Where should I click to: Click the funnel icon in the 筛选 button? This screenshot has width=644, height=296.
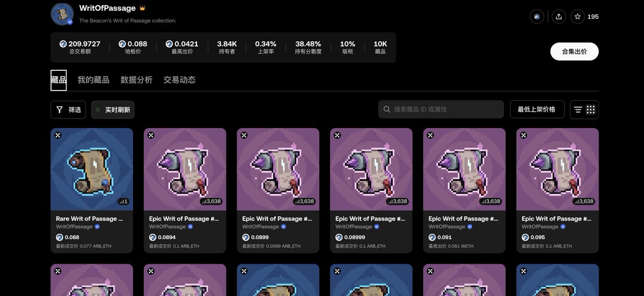tap(60, 109)
